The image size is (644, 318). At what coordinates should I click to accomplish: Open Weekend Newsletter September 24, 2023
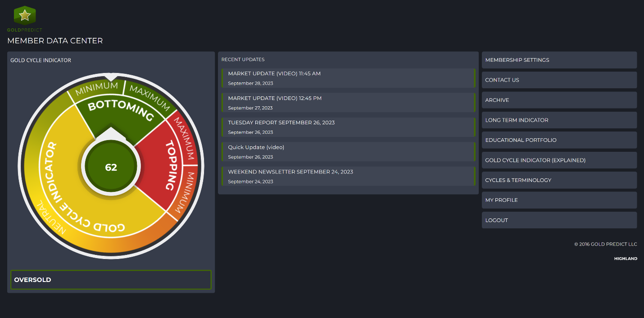[x=349, y=176]
